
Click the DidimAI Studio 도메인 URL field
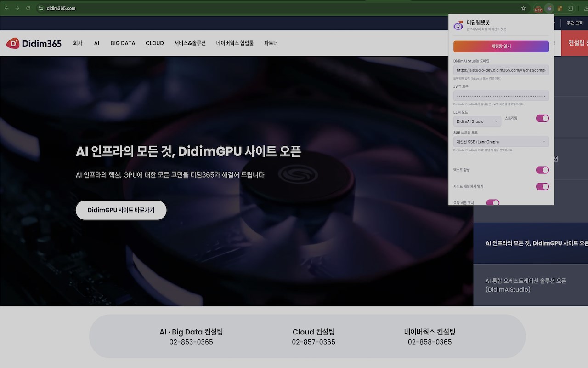click(501, 70)
